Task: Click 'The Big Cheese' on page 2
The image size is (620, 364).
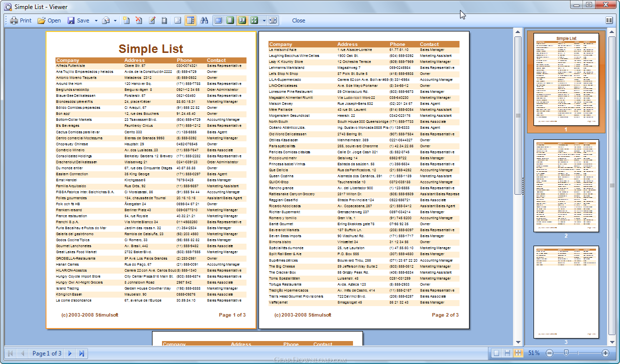Action: point(281,266)
